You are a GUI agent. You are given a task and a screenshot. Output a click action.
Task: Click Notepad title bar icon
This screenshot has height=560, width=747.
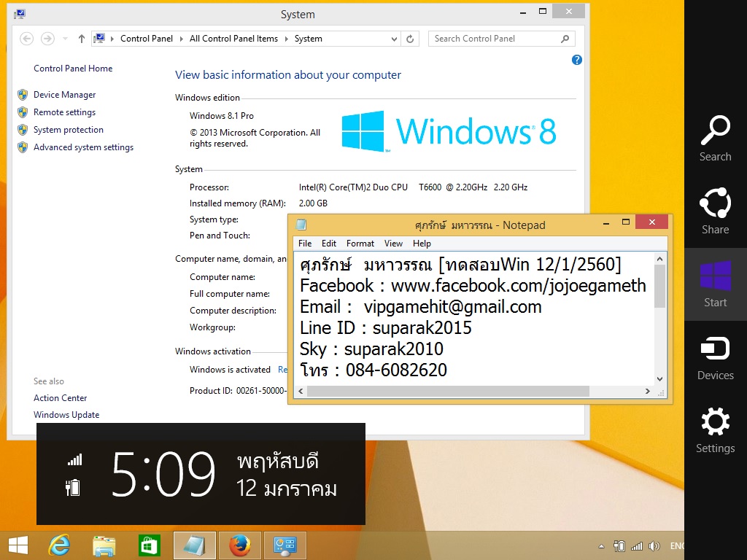(x=301, y=225)
